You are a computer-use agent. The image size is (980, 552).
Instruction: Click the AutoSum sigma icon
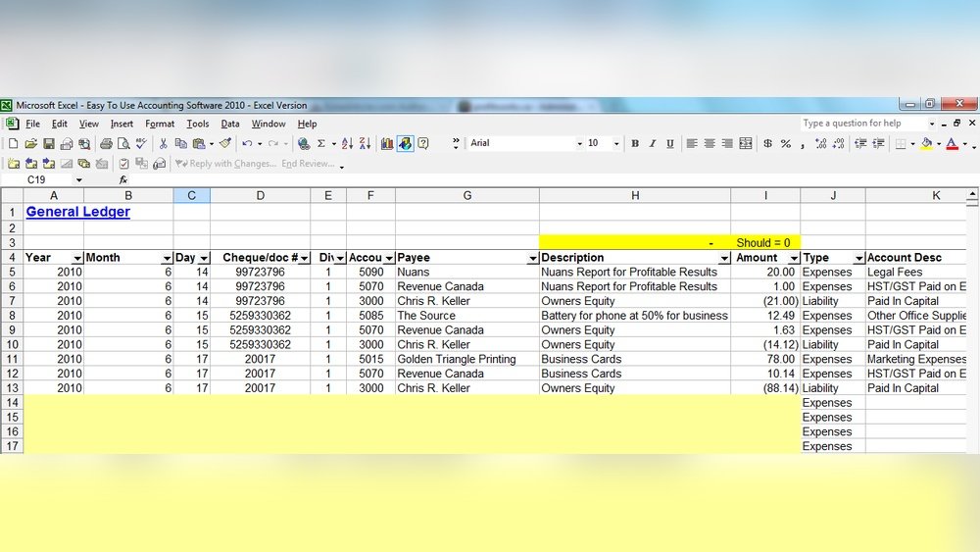(320, 144)
